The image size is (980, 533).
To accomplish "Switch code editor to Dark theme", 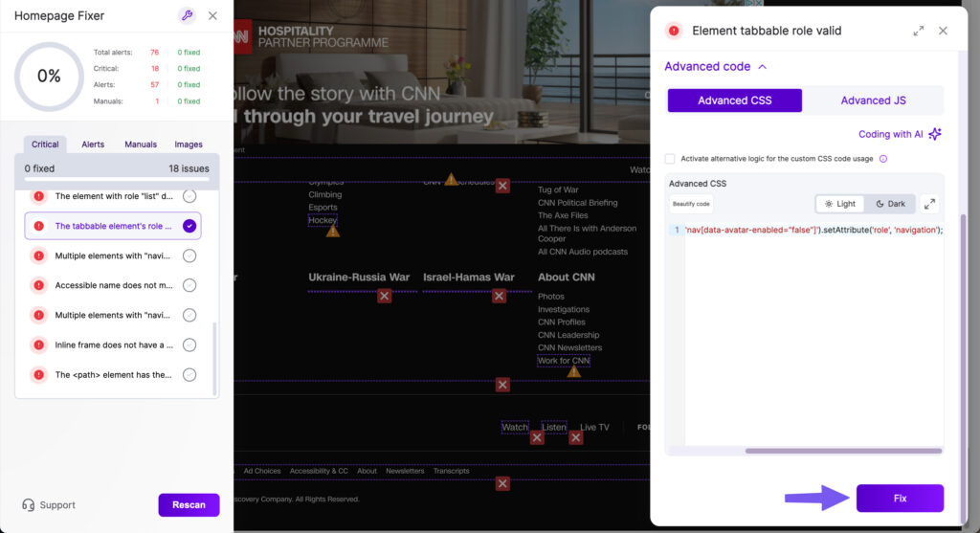I will point(890,204).
